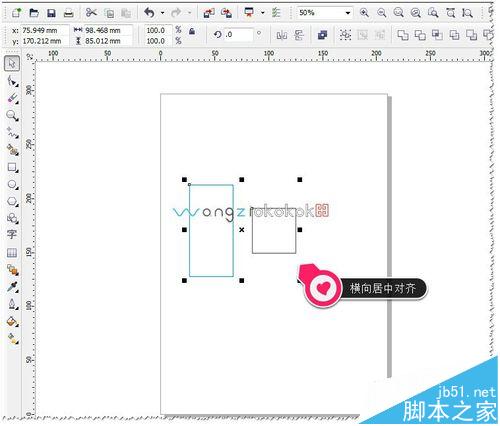Select the Interactive Fill tool in toolbox
The image size is (500, 426).
tap(12, 339)
